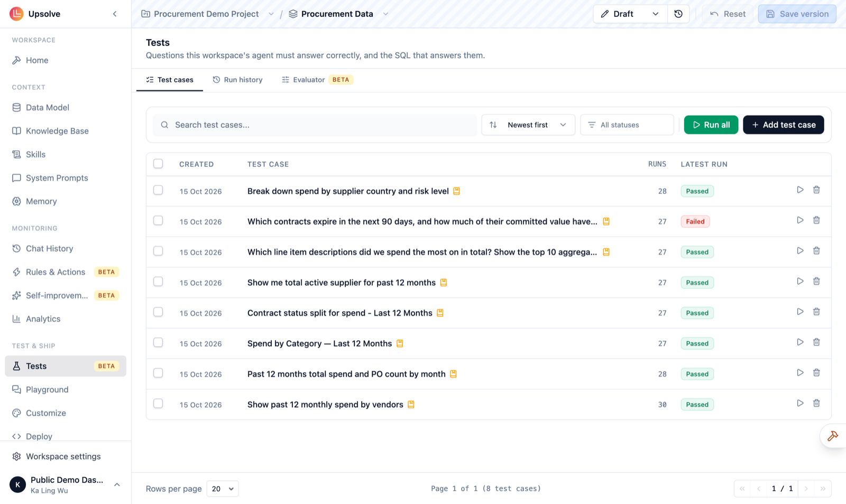Switch to the Evaluator tab
Image resolution: width=846 pixels, height=504 pixels.
[x=317, y=80]
